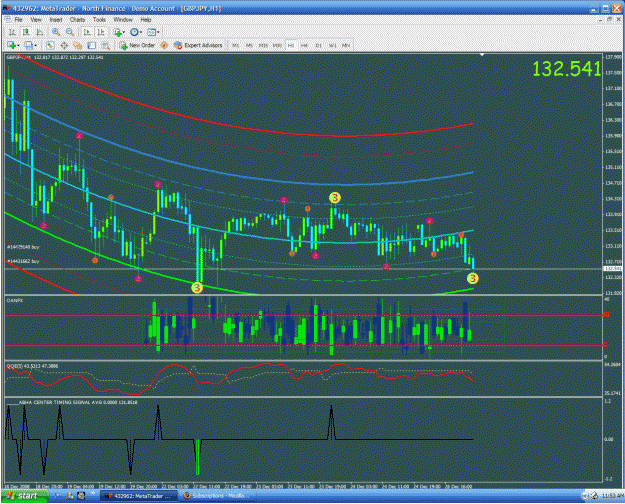Open the Strategy Tester
Viewport: 625px width, 504px height.
[106, 45]
